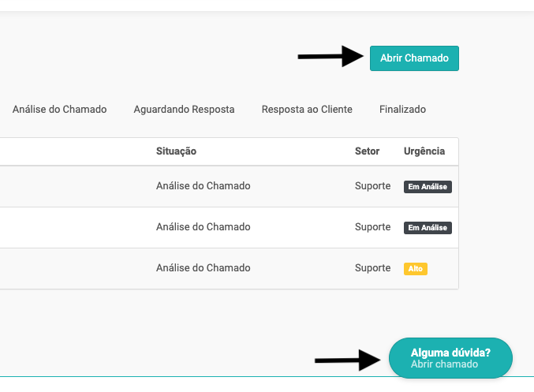Switch to the Análise do Chamado tab
The image size is (534, 392).
[x=59, y=110]
